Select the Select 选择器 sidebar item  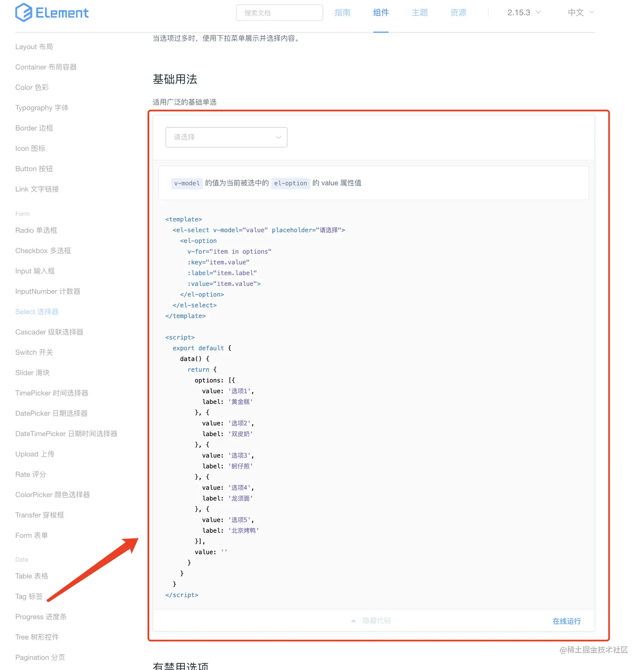tap(37, 312)
